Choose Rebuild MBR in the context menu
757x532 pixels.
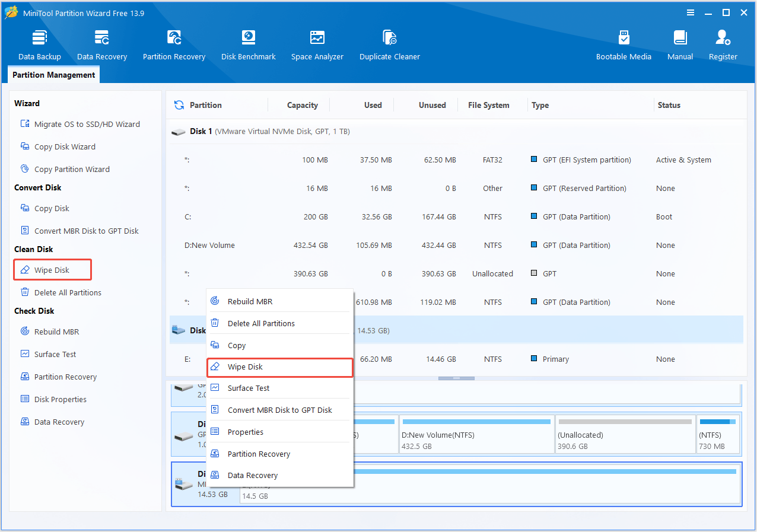point(279,301)
